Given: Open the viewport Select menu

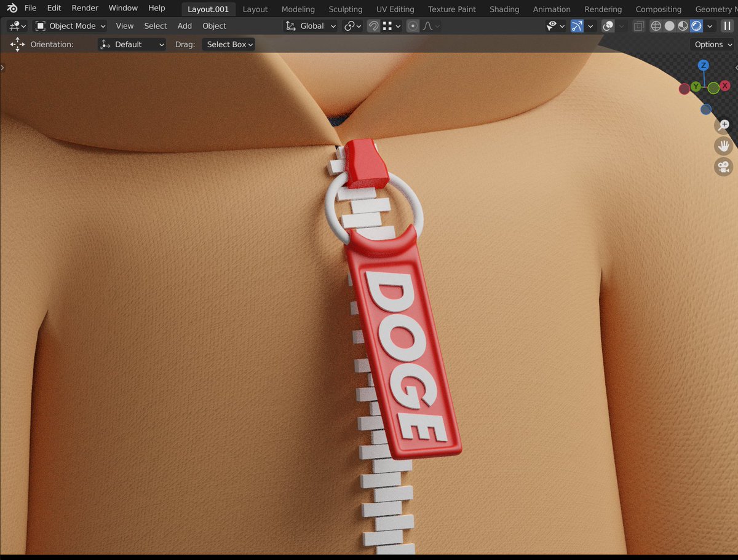Looking at the screenshot, I should click(156, 26).
